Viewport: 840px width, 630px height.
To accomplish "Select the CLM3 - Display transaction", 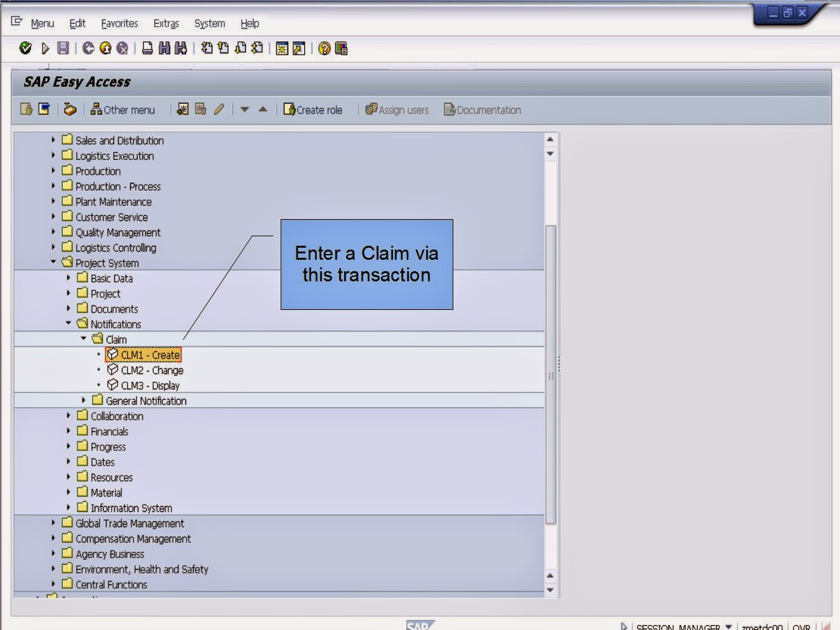I will tap(143, 385).
